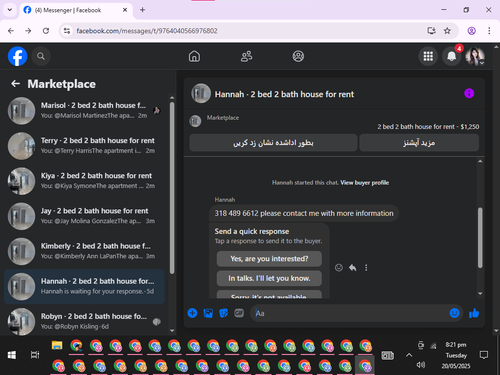Click the address bar URL

click(147, 31)
